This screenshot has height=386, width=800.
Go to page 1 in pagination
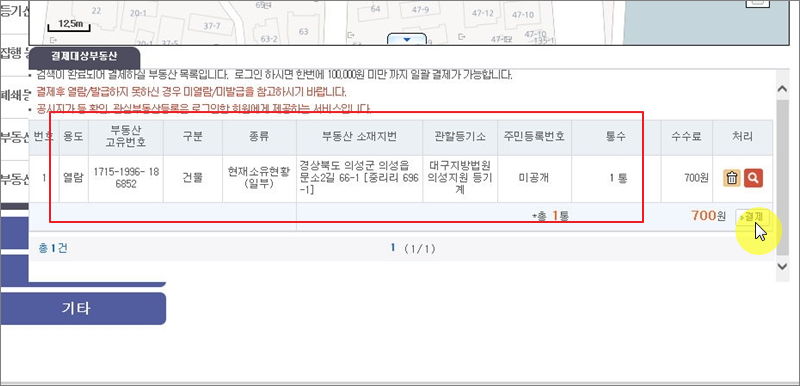tap(393, 248)
